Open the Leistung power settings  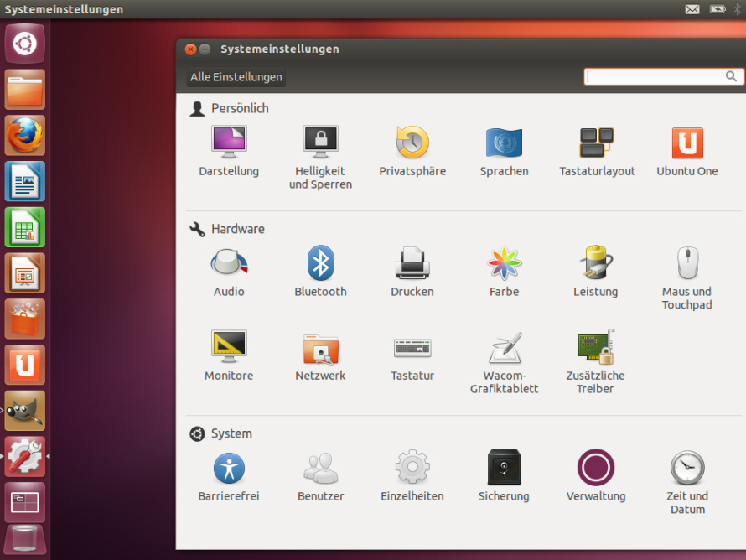coord(596,272)
